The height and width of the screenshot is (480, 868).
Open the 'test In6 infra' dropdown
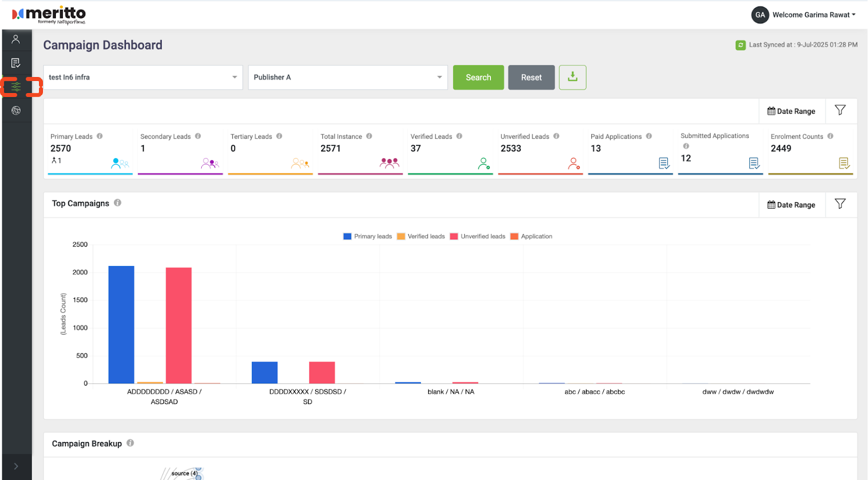[x=143, y=77]
